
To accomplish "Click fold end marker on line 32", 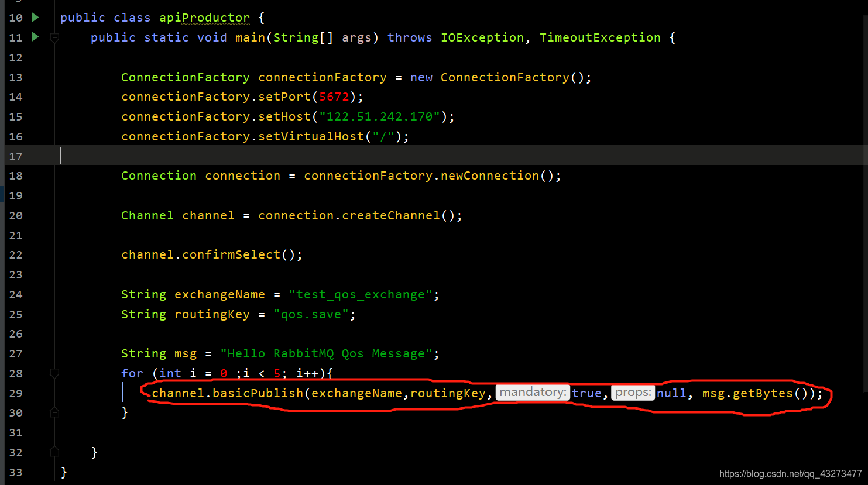I will pos(54,452).
